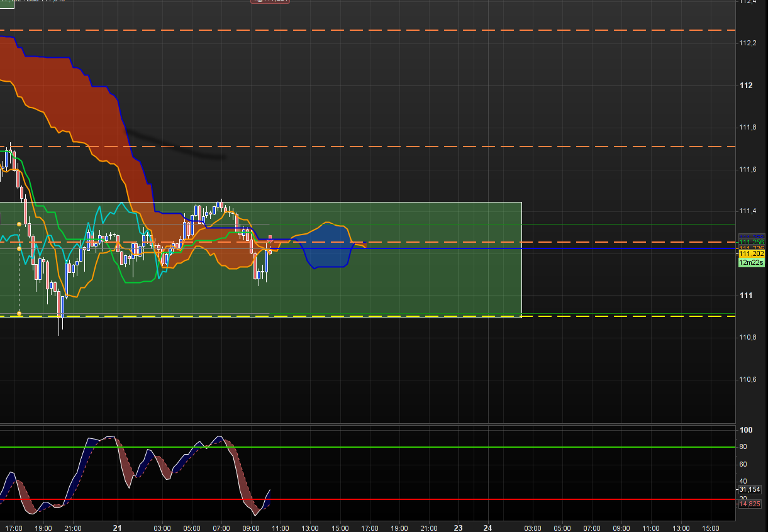Select the yellow dashed horizontal support line
This screenshot has height=532, width=768.
tap(367, 316)
